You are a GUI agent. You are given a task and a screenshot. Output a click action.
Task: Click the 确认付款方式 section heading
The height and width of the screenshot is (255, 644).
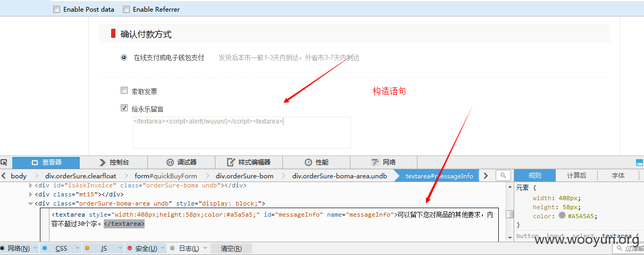coord(146,34)
